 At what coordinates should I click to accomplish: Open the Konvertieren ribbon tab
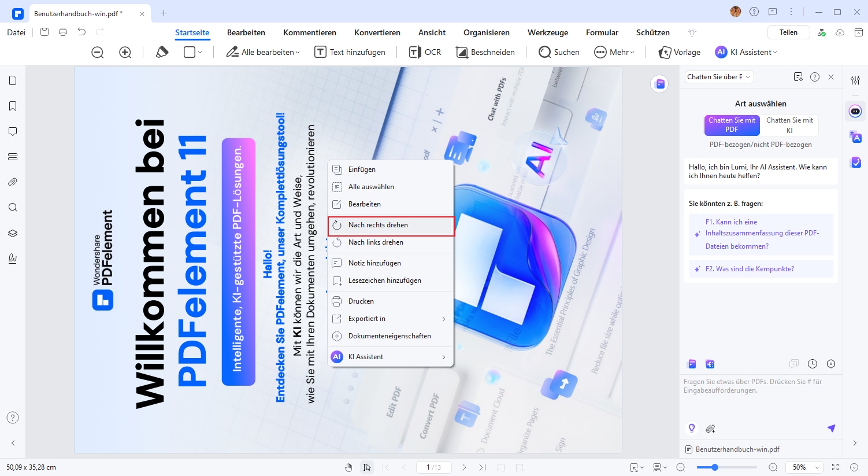tap(377, 32)
